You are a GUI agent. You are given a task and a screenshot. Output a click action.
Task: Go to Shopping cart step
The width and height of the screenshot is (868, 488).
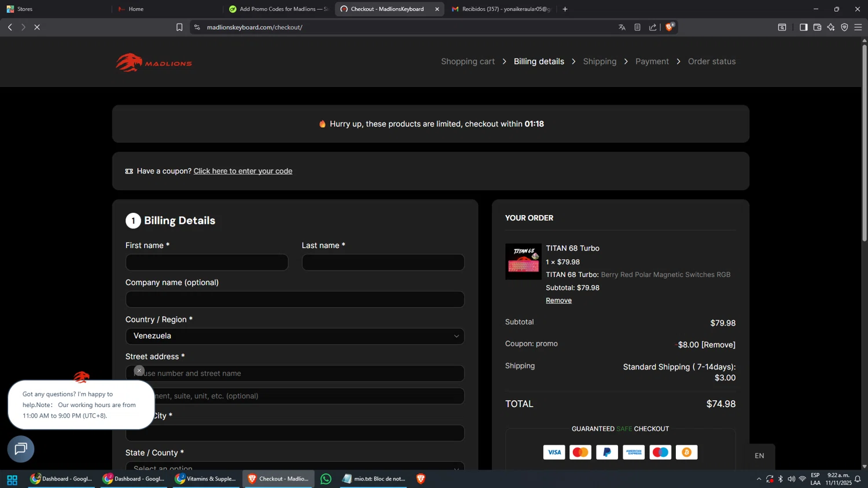[x=468, y=61]
